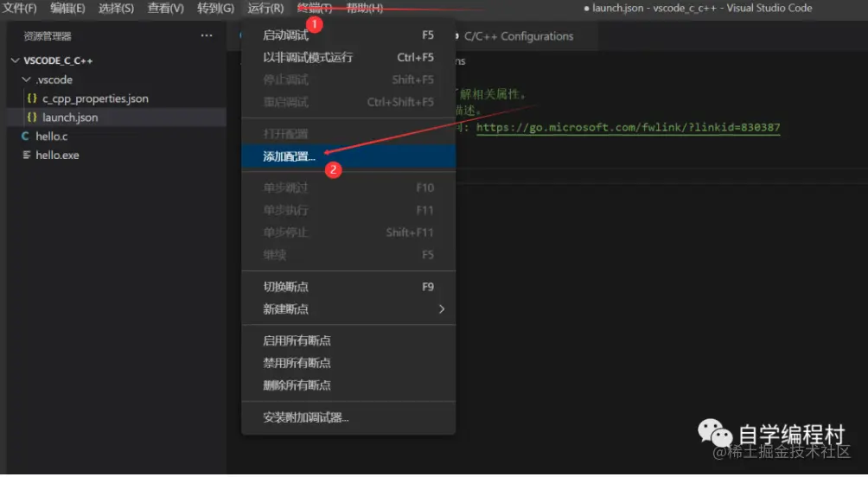This screenshot has height=477, width=868.
Task: Select hello.exe in the explorer
Action: pyautogui.click(x=57, y=155)
